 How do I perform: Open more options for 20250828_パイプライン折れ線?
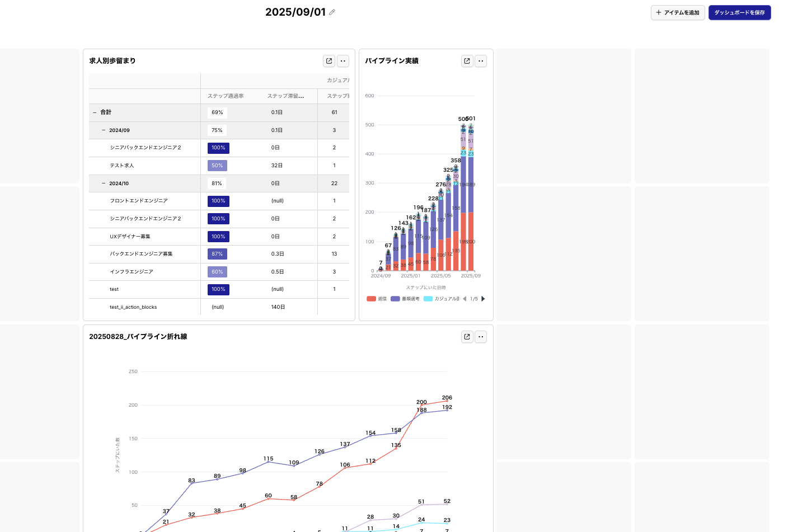(x=481, y=337)
